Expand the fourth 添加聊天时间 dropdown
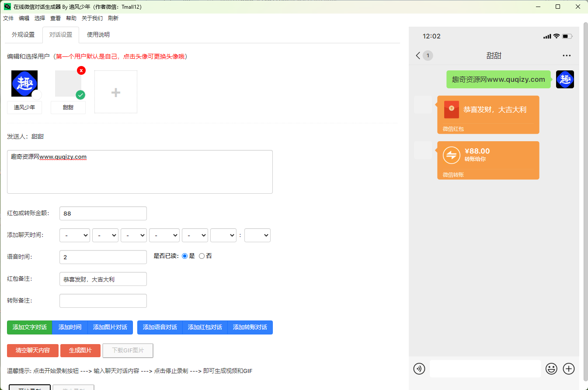Viewport: 588px width, 390px height. pyautogui.click(x=164, y=235)
